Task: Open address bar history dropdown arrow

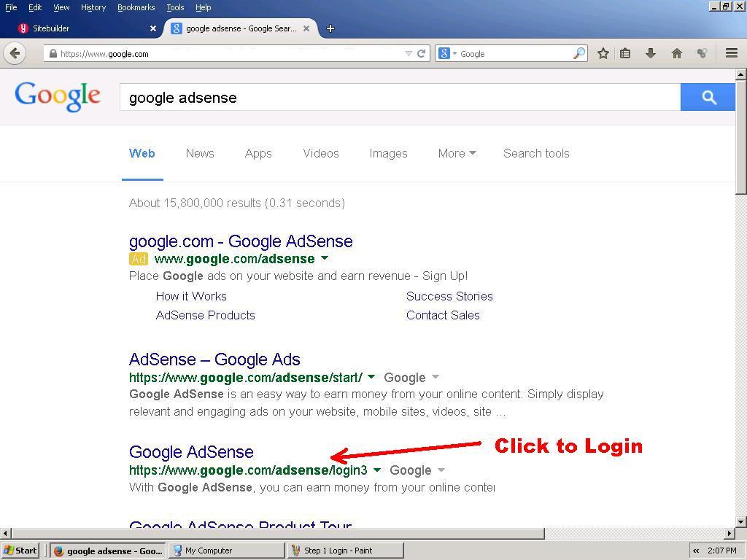Action: [409, 54]
